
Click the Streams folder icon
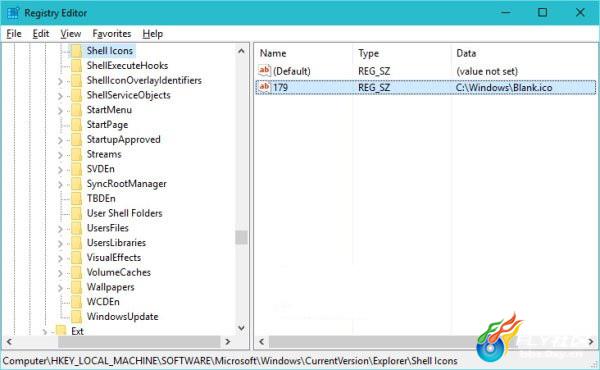coord(77,154)
